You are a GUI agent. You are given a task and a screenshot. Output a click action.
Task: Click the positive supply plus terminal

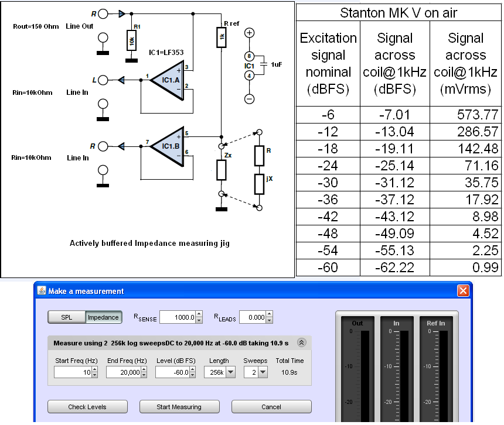pos(250,33)
